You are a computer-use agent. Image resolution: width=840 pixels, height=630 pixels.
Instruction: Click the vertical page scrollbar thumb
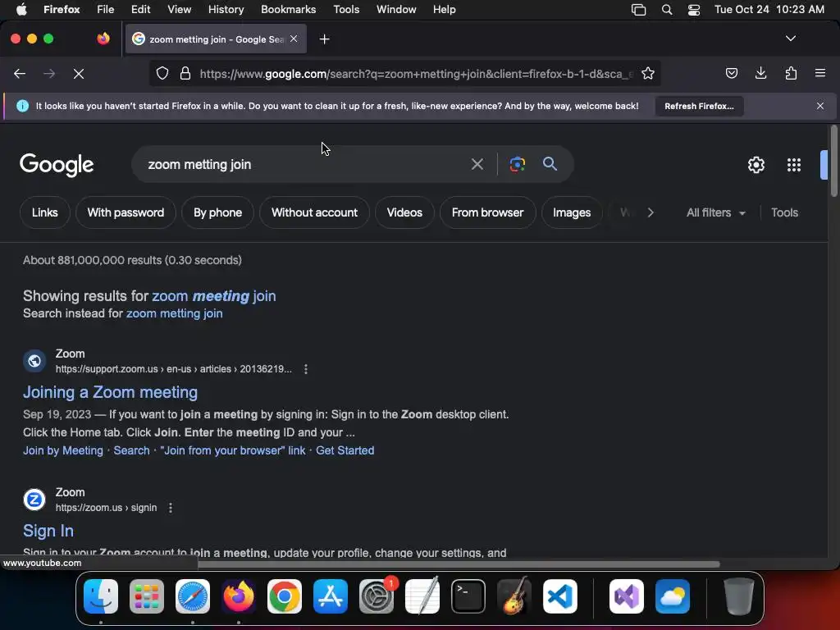[833, 162]
